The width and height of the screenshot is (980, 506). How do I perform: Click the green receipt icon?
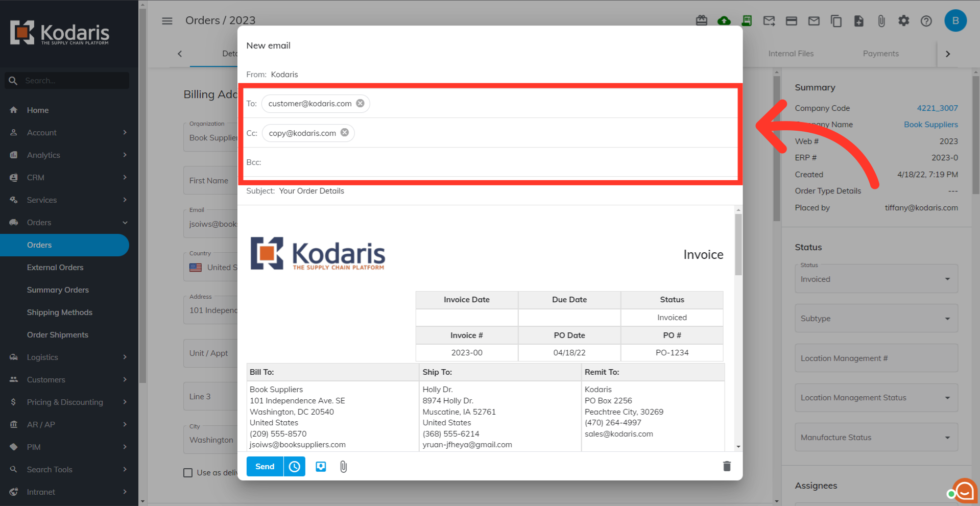click(x=747, y=21)
